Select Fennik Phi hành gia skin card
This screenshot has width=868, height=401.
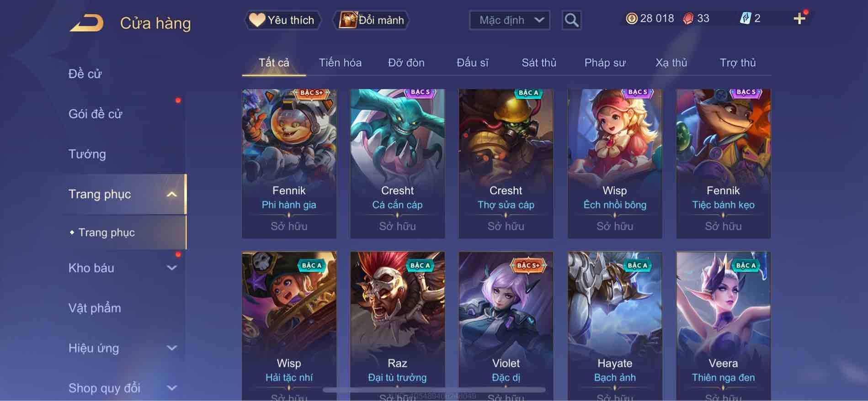click(289, 164)
